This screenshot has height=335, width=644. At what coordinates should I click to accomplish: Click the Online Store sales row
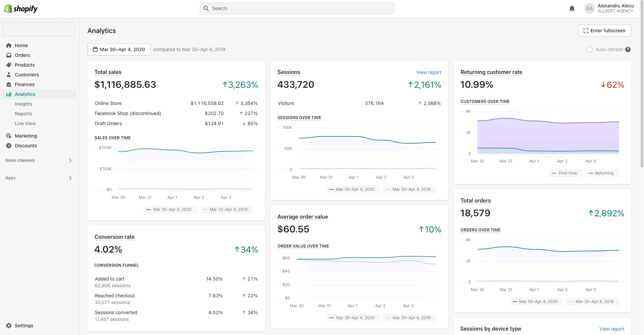tap(176, 103)
